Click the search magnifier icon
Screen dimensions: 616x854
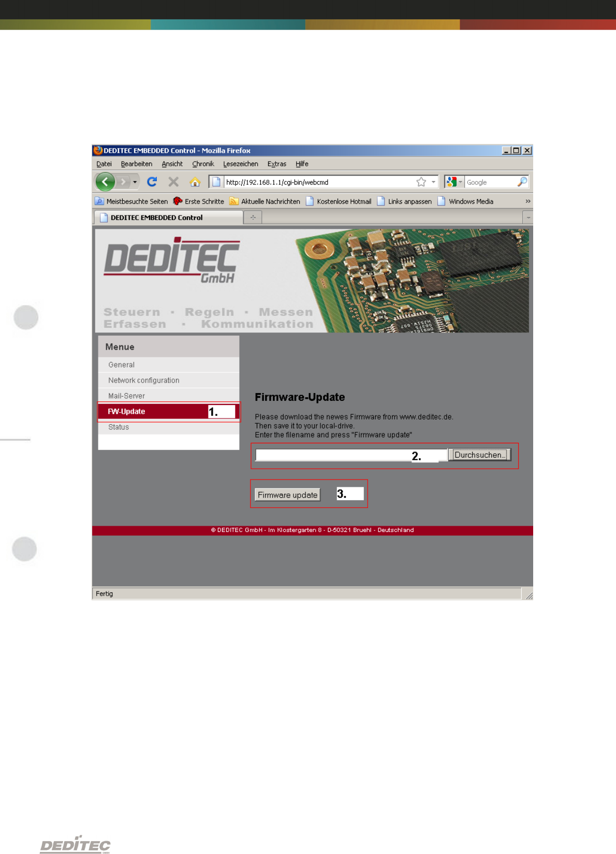click(522, 182)
